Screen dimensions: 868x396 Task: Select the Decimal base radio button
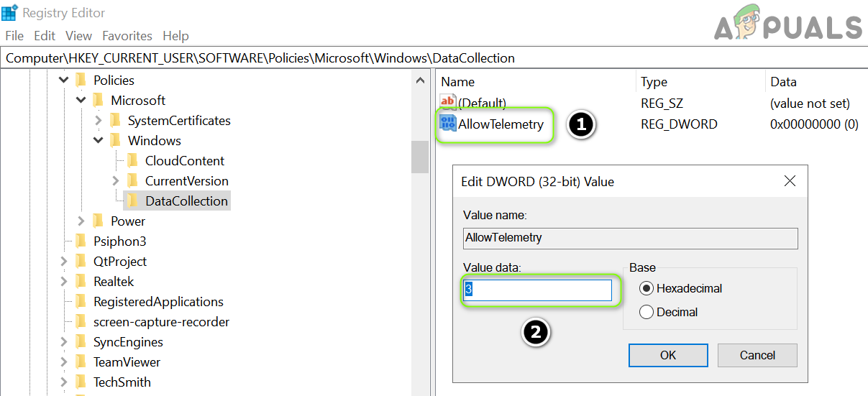646,312
